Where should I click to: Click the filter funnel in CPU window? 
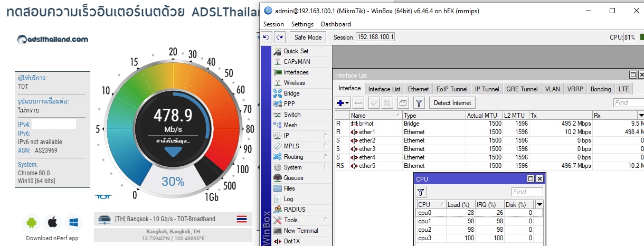(421, 192)
